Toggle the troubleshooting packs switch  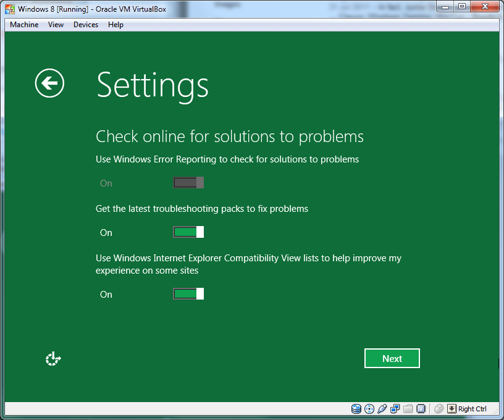click(x=188, y=232)
